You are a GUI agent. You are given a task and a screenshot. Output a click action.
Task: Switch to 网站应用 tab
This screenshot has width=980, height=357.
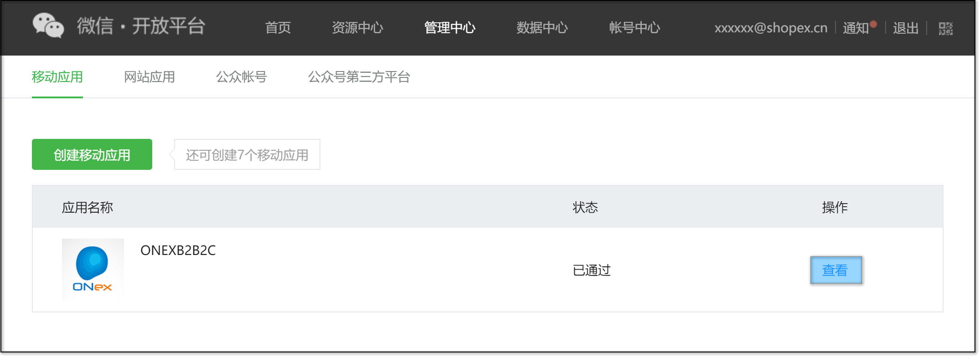coord(150,77)
